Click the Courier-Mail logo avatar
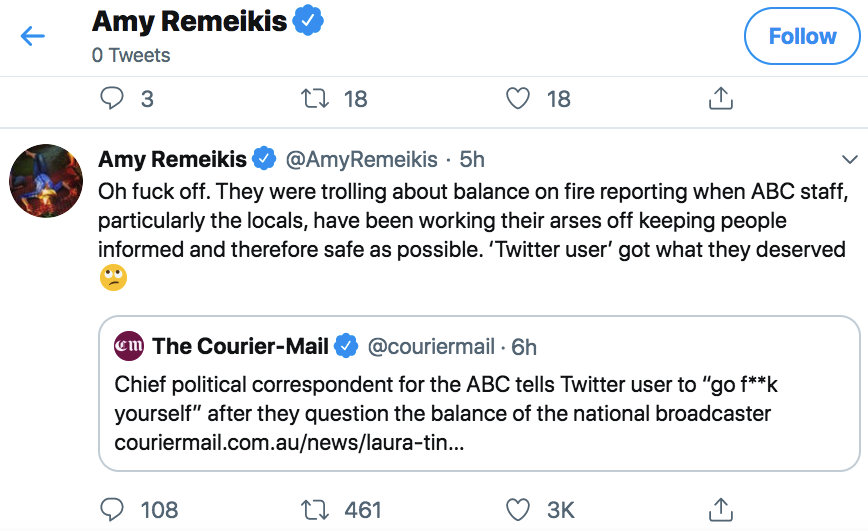 coord(129,347)
